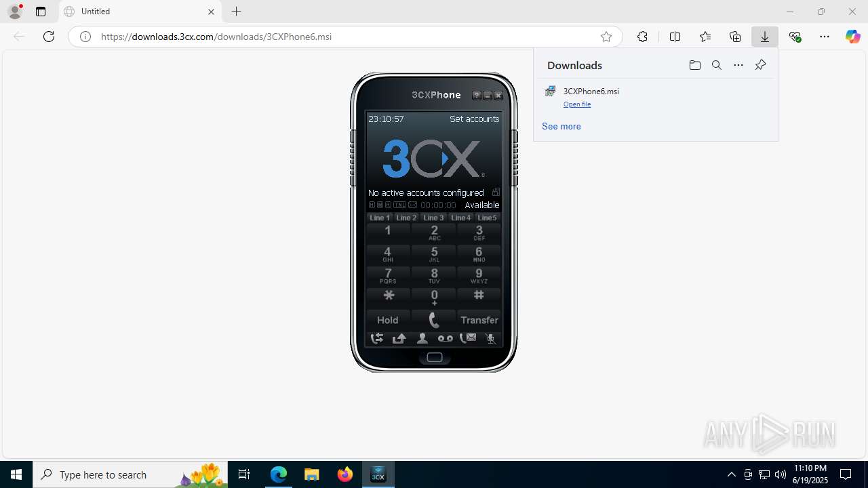Open the 3CXPhone help question mark button

tap(477, 96)
